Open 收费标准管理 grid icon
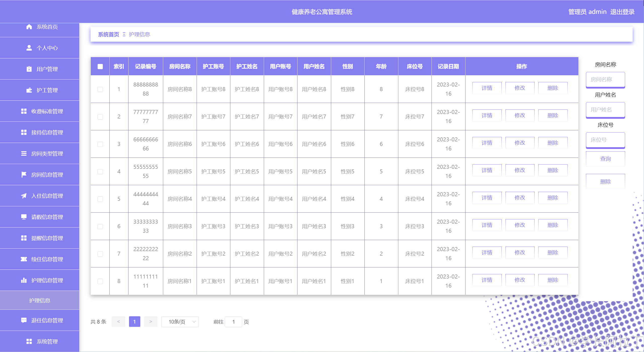 24,111
